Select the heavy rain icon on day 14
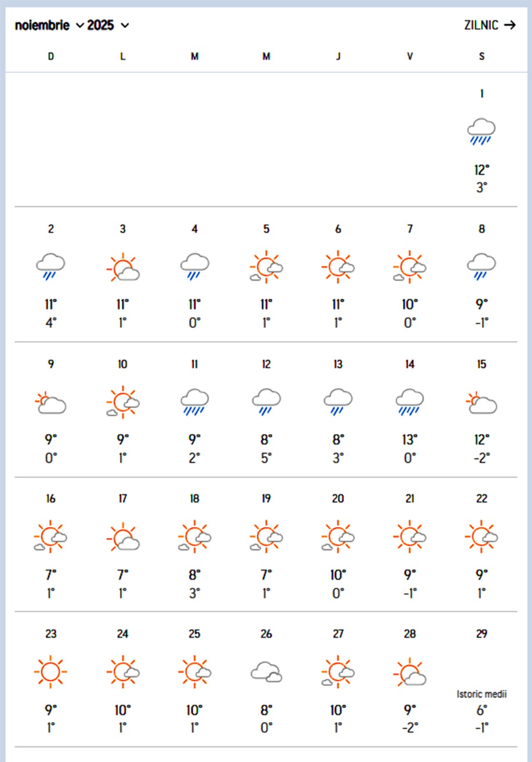 410,402
